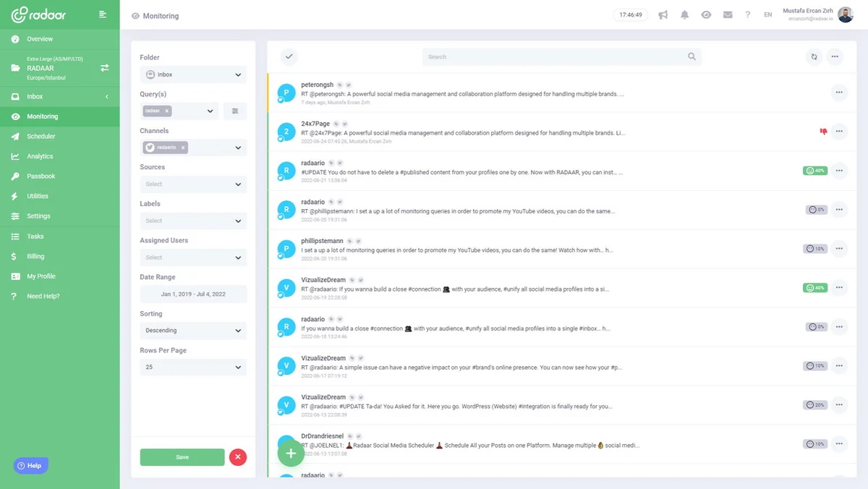Expand the Folder Inbox dropdown
This screenshot has width=868, height=489.
[193, 75]
